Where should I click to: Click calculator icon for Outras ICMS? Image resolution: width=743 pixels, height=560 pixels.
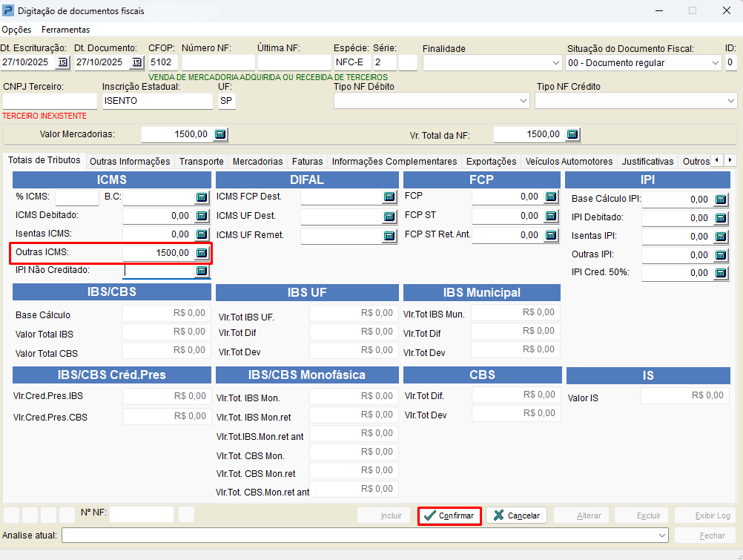click(201, 253)
